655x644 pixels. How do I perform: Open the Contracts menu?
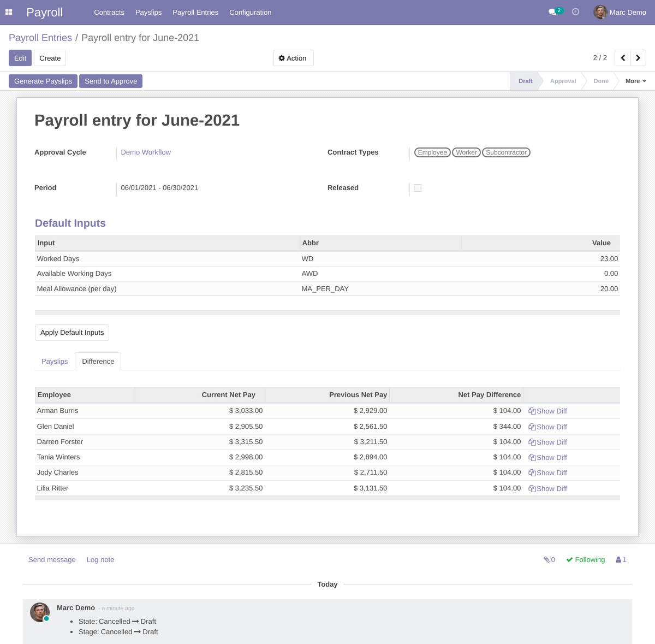click(x=109, y=12)
